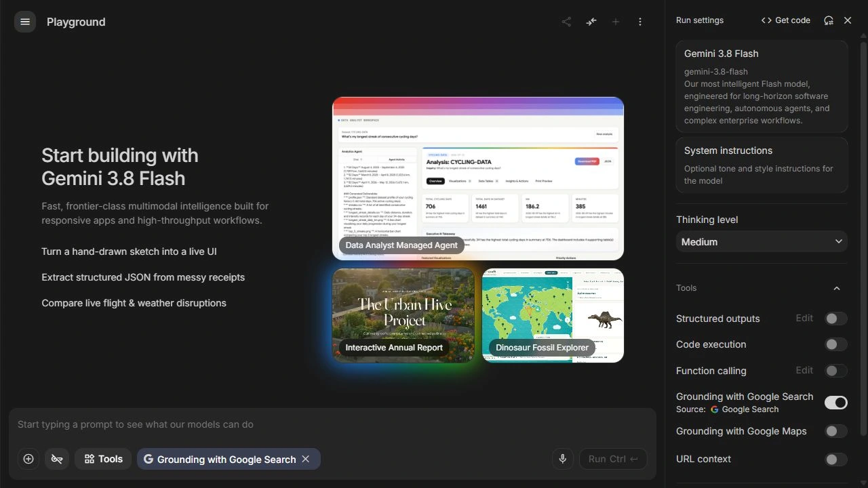Start a new chat with the plus icon
The width and height of the screenshot is (868, 488).
coord(616,22)
